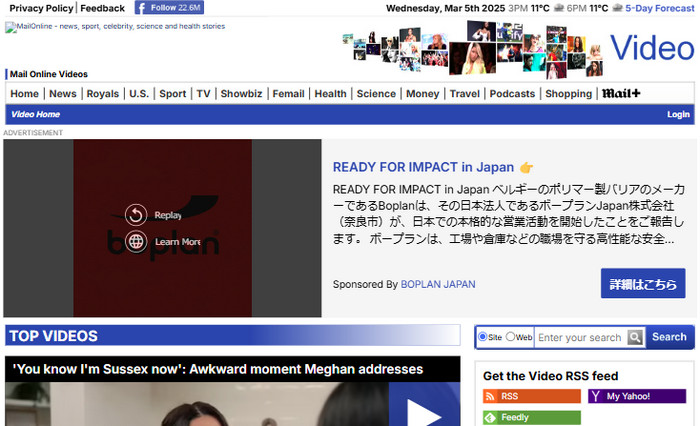The width and height of the screenshot is (700, 426).
Task: Open the Home menu item
Action: (25, 94)
